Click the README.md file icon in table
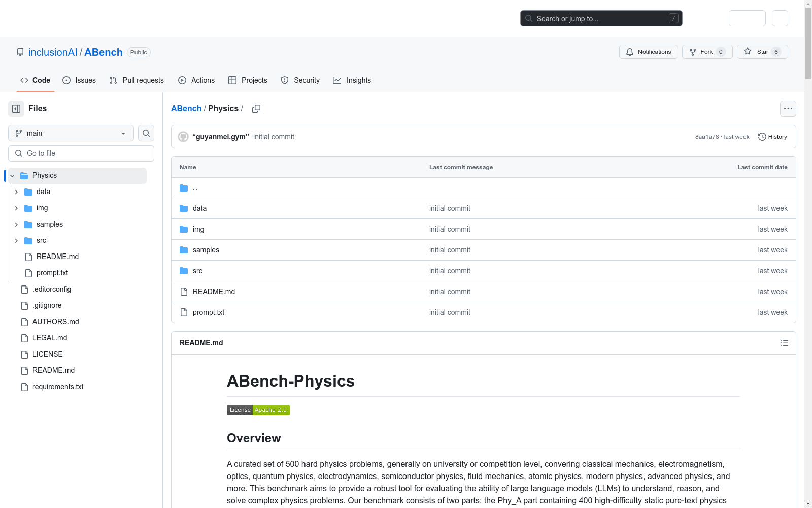 pos(184,292)
